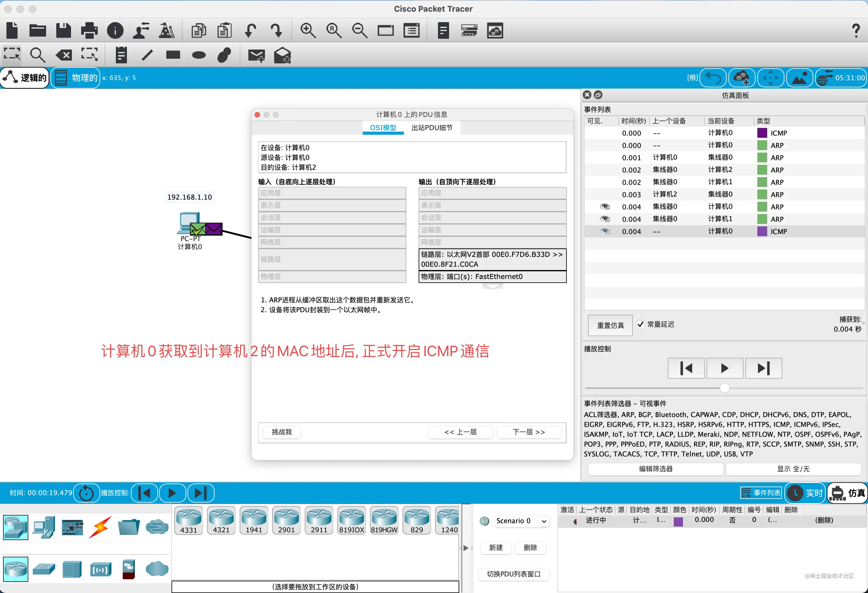Pick the 2911 router device
868x593 pixels.
click(x=319, y=520)
